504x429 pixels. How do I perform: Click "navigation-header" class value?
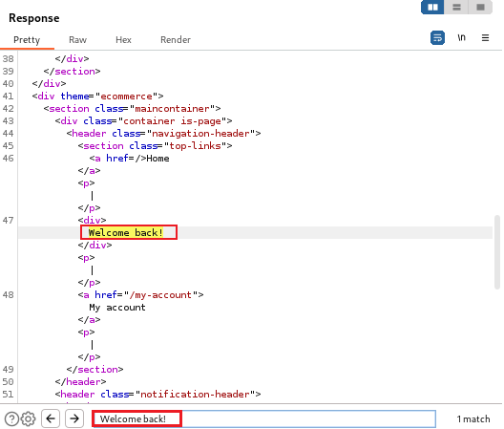(200, 134)
